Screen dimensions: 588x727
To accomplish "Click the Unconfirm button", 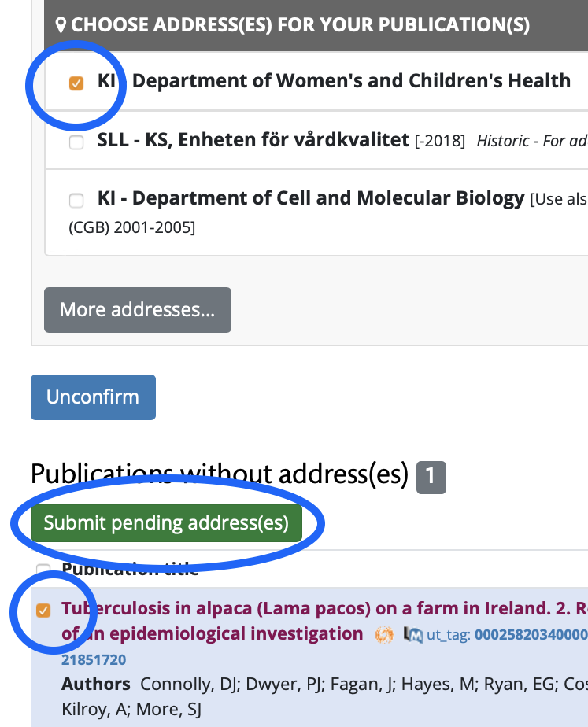I will point(93,397).
